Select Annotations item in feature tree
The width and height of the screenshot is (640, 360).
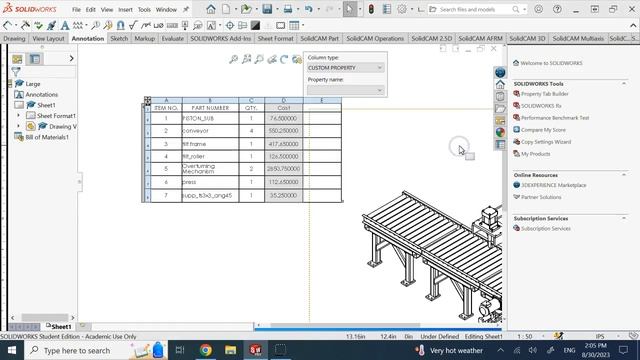pyautogui.click(x=42, y=94)
